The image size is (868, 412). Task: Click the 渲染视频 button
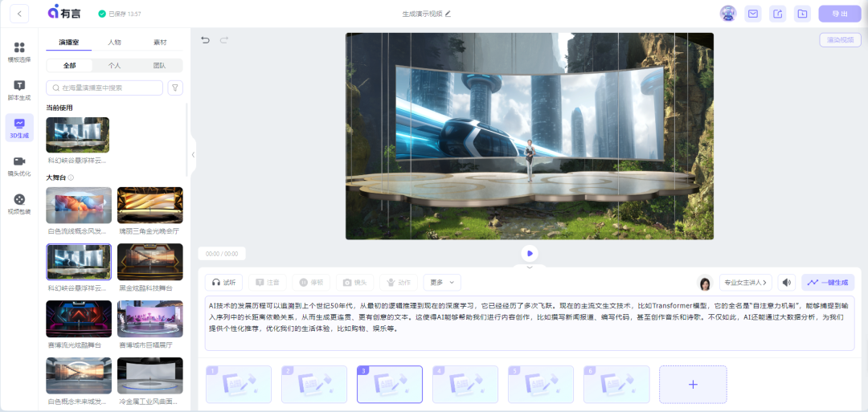coord(841,40)
